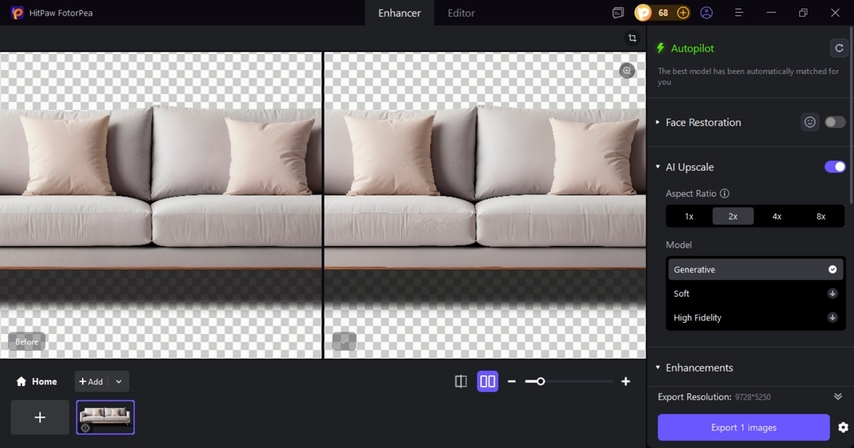
Task: Select the High Fidelity model row
Action: [756, 317]
